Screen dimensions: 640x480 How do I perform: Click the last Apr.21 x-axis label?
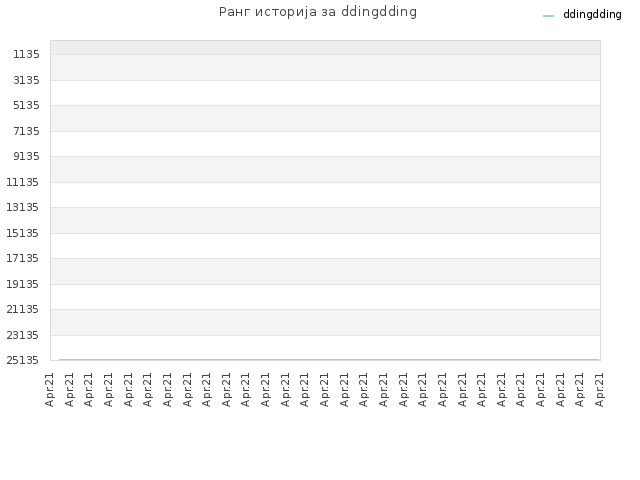(x=599, y=390)
